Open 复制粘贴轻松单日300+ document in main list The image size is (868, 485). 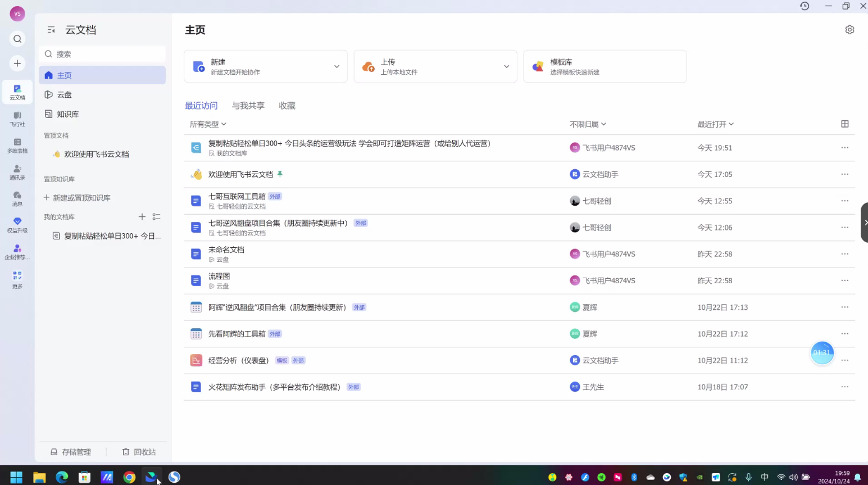coord(352,143)
